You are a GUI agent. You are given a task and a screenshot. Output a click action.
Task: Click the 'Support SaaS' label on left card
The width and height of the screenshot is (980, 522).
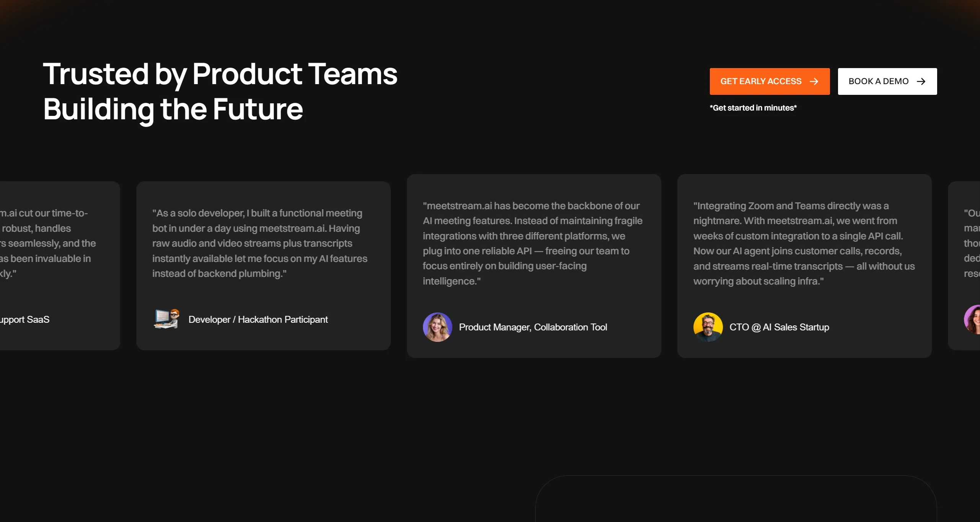tap(25, 319)
